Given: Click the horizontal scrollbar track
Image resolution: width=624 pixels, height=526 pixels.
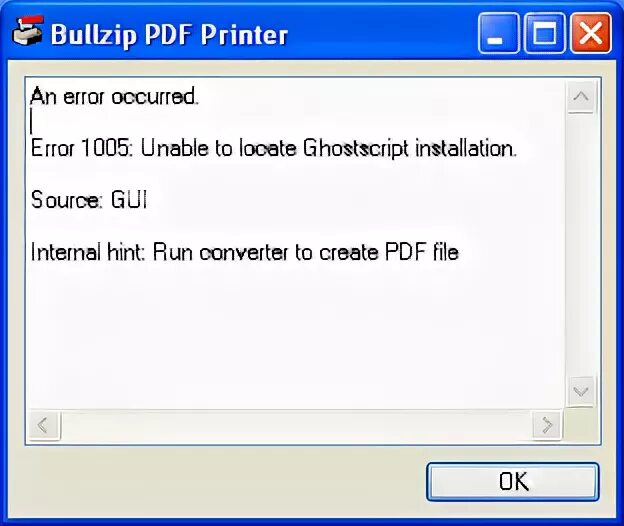Looking at the screenshot, I should pos(296,425).
